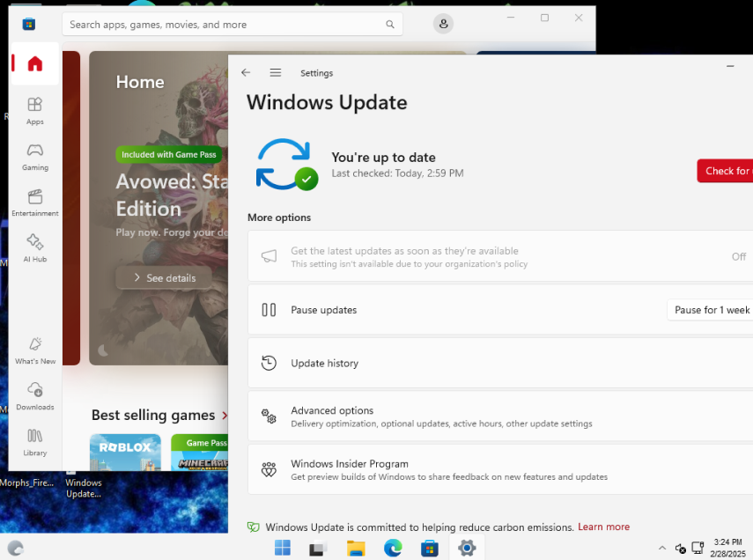Click the Included with Game Pass badge
The height and width of the screenshot is (560, 753).
click(x=168, y=155)
